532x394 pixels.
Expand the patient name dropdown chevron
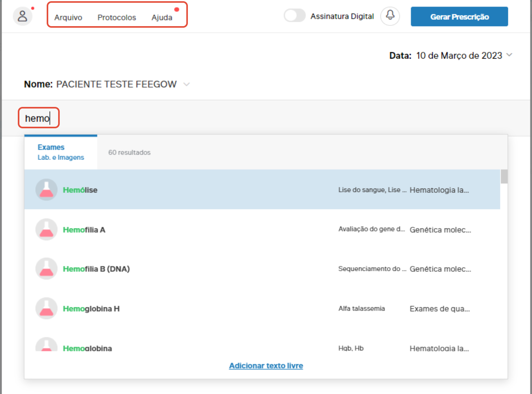click(187, 84)
